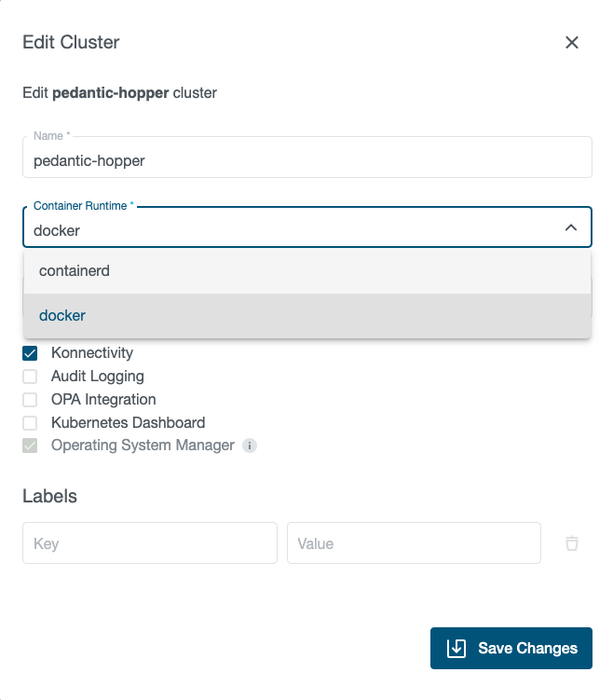Click the info icon beside Operating System Manager
613x700 pixels.
click(x=250, y=446)
